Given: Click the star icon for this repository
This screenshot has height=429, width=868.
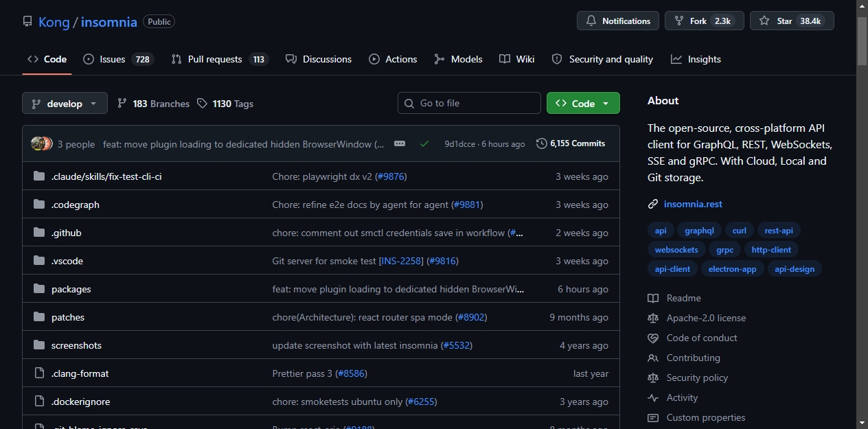Looking at the screenshot, I should [x=764, y=21].
